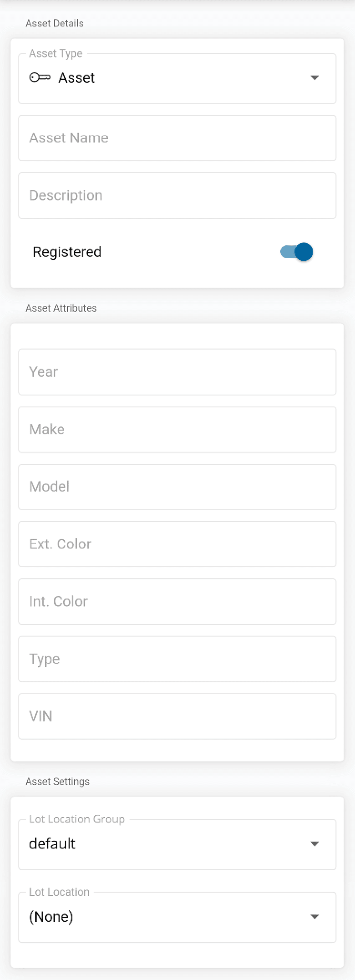Toggle the Registered switch off
Screen dimensions: 355x980
tap(297, 252)
